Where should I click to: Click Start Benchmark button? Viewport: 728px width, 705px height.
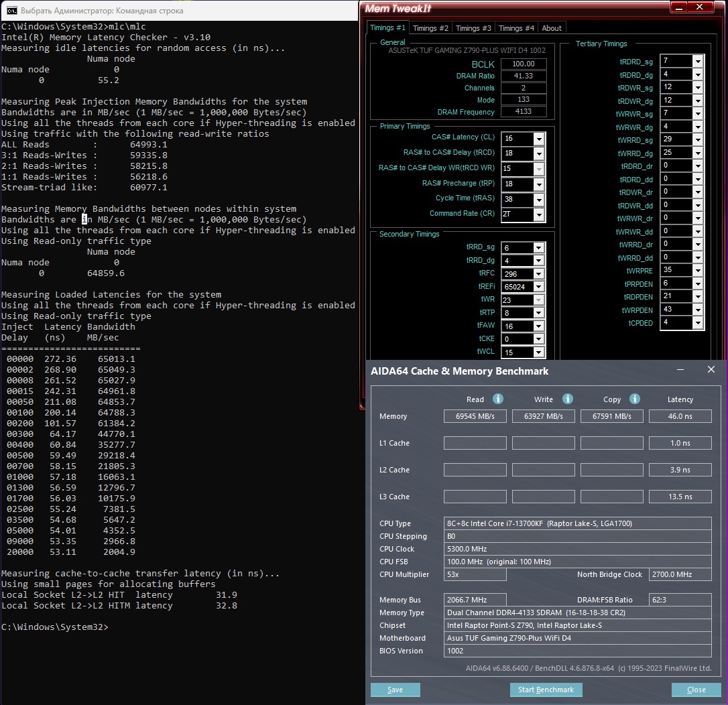point(546,690)
